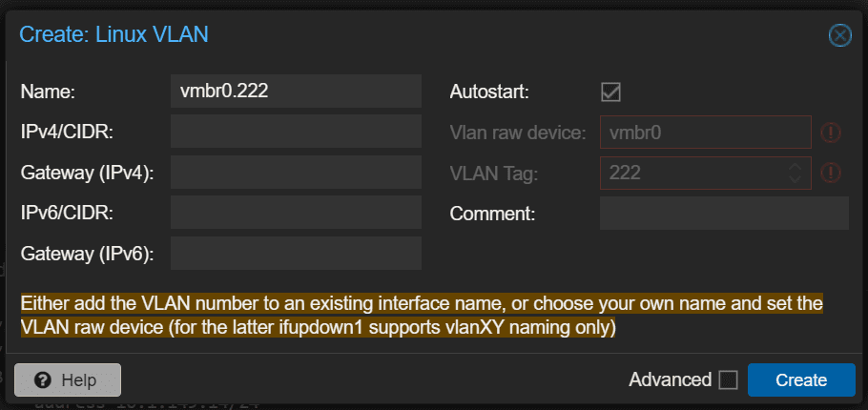This screenshot has height=410, width=868.
Task: Click the Vlan raw device warning icon
Action: [831, 133]
